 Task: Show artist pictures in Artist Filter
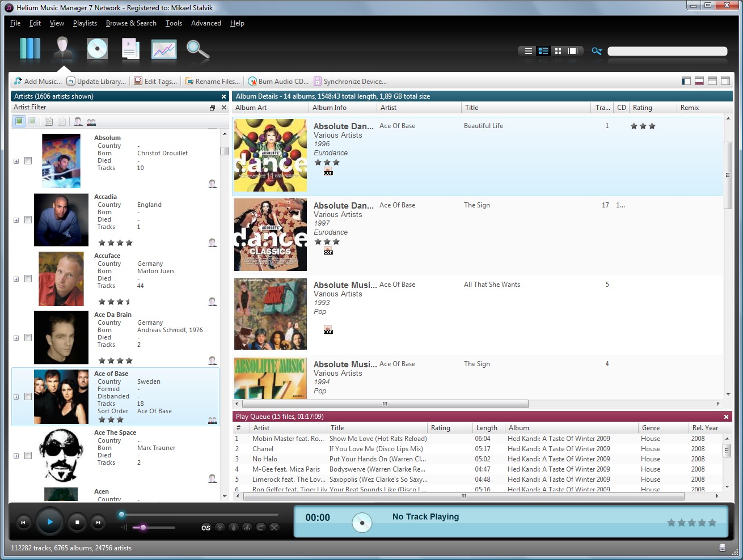click(x=20, y=121)
